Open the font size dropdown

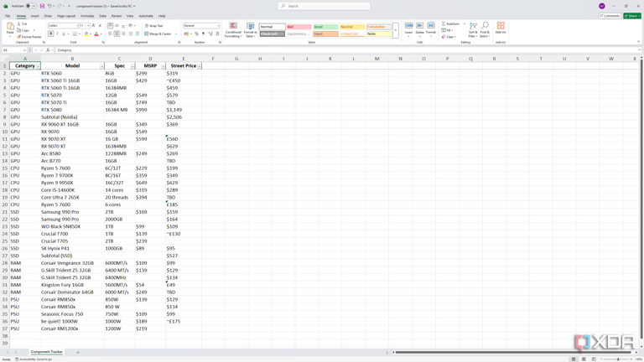pyautogui.click(x=88, y=25)
